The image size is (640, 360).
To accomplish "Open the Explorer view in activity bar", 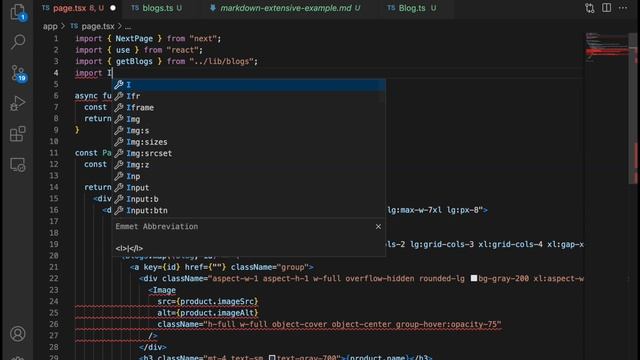I will 18,12.
